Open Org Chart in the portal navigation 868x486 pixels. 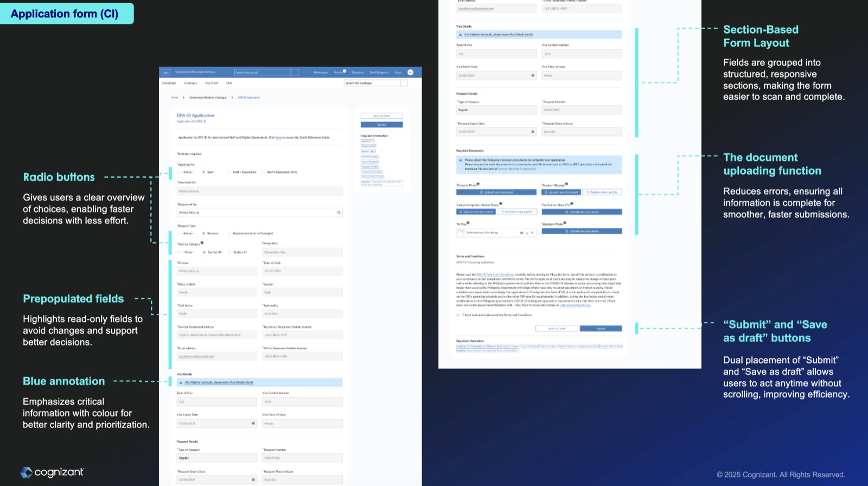212,83
